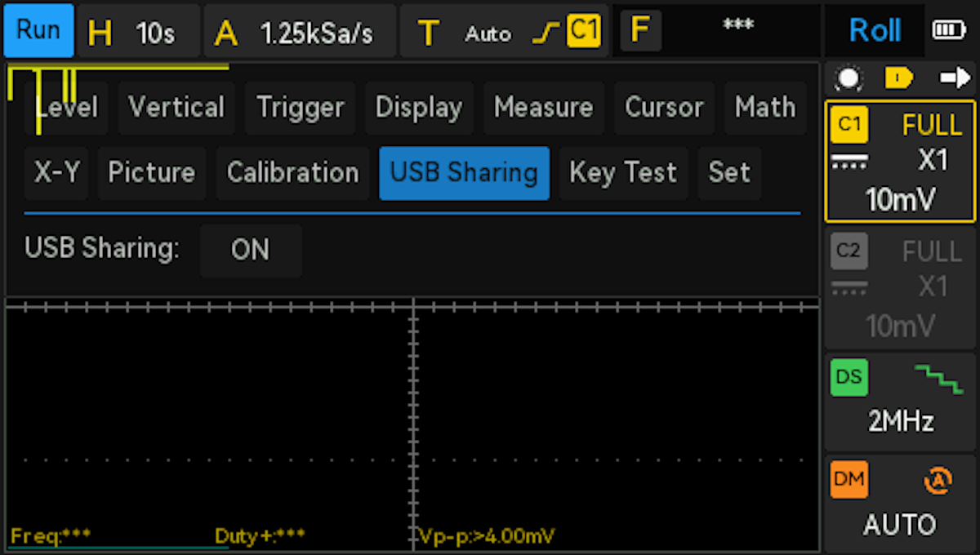Toggle USB Sharing ON button

click(250, 250)
